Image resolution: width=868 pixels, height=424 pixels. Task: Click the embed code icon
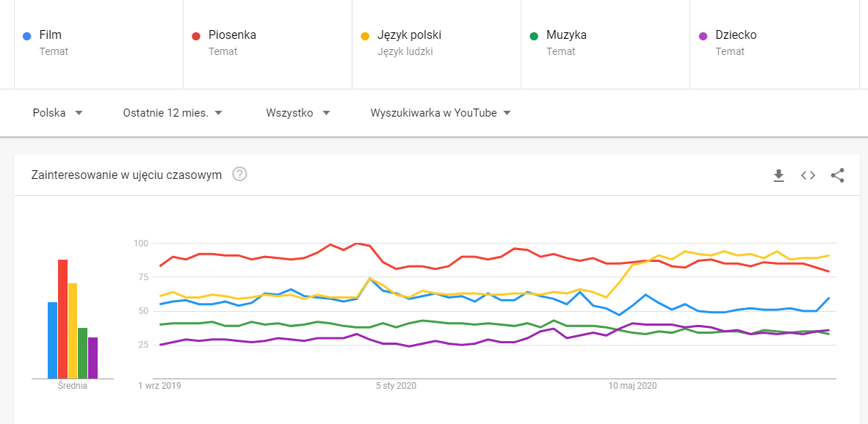pos(808,175)
